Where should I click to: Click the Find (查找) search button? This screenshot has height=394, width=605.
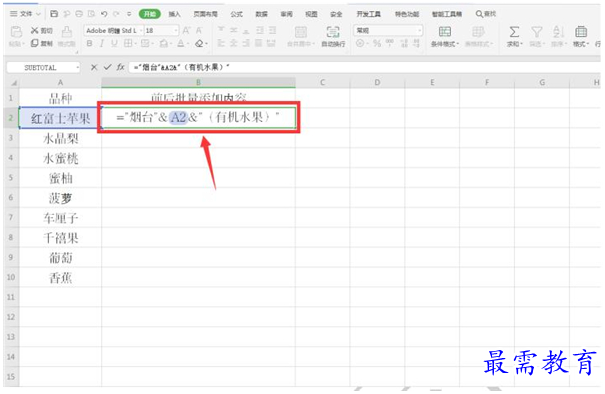486,14
